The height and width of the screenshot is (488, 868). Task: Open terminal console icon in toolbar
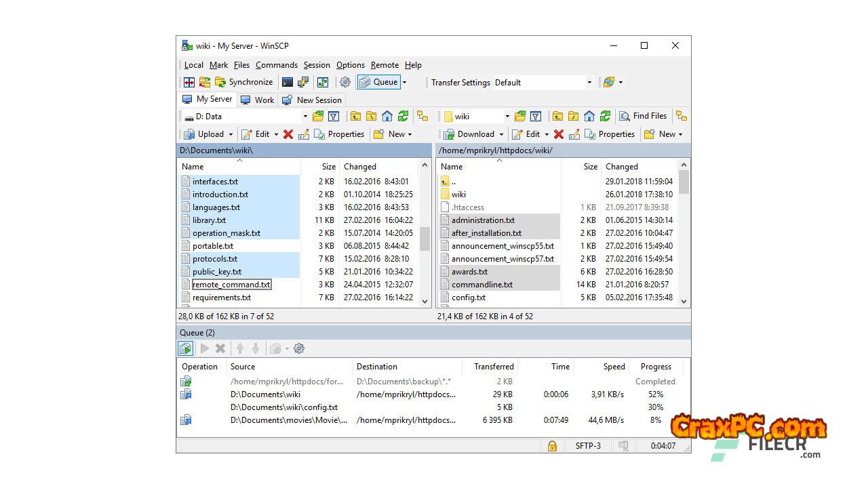[288, 82]
